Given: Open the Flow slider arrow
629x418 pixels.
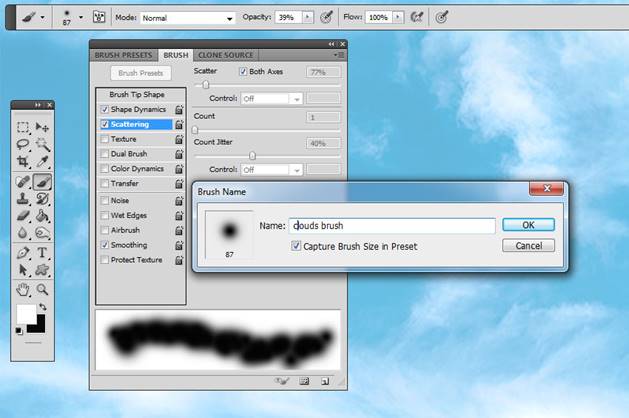Looking at the screenshot, I should click(x=398, y=17).
